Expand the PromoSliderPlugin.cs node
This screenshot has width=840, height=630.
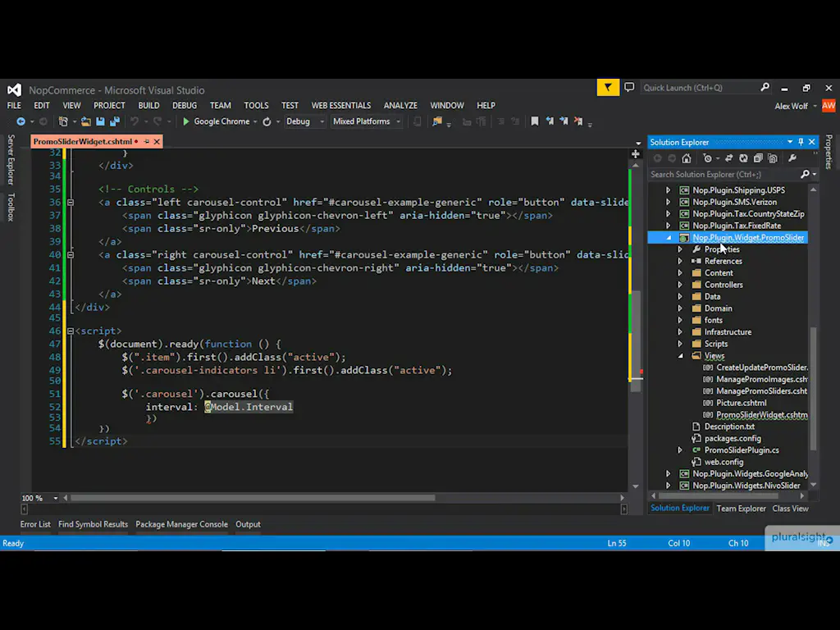pyautogui.click(x=680, y=450)
